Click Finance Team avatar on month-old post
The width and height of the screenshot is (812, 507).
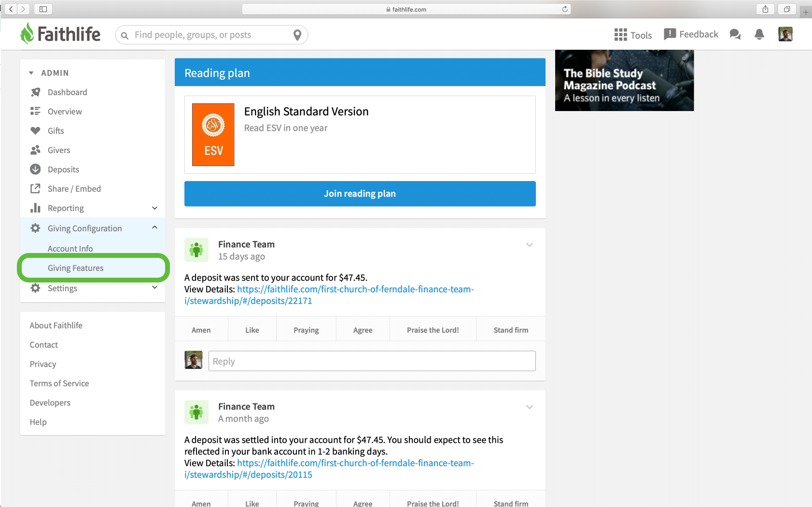(x=196, y=412)
